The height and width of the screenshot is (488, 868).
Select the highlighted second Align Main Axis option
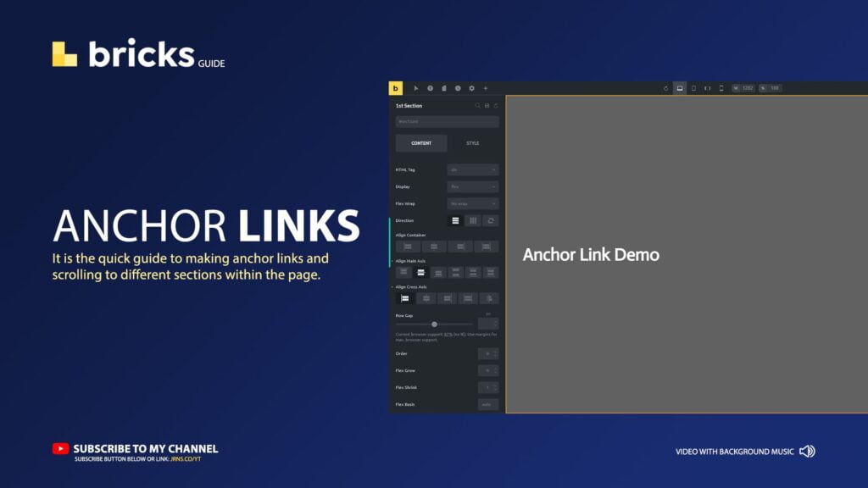click(420, 272)
